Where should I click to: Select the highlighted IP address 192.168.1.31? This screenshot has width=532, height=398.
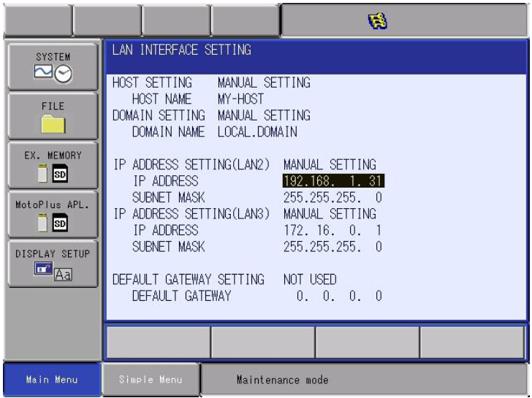333,181
